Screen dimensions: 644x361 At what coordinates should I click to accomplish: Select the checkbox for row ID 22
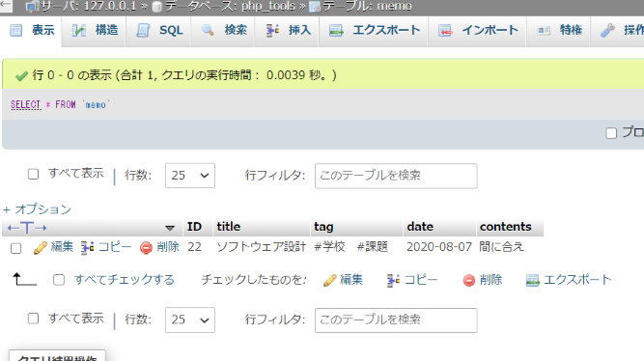click(16, 248)
